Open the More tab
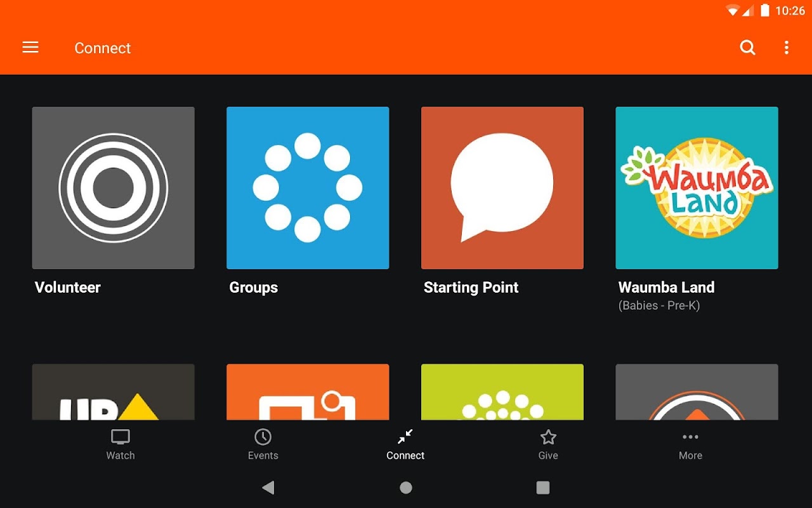This screenshot has width=812, height=508. (690, 444)
